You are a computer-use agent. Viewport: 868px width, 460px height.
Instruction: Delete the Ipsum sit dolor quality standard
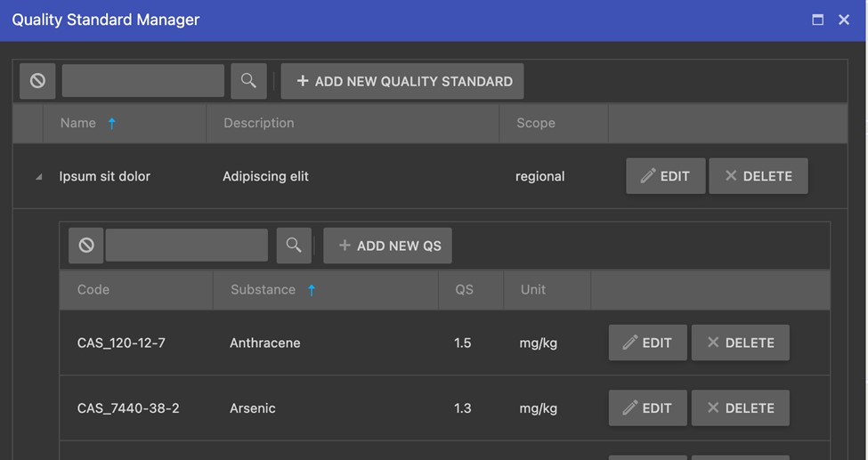click(x=758, y=176)
